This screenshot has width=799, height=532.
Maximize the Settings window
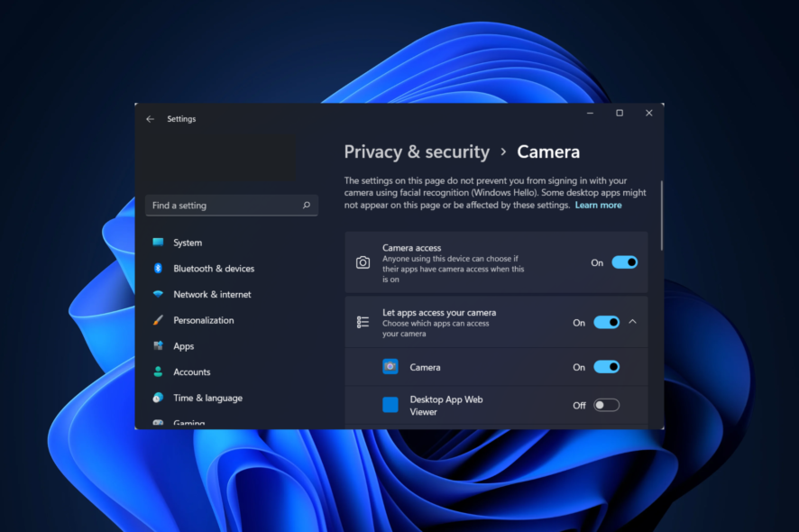620,113
